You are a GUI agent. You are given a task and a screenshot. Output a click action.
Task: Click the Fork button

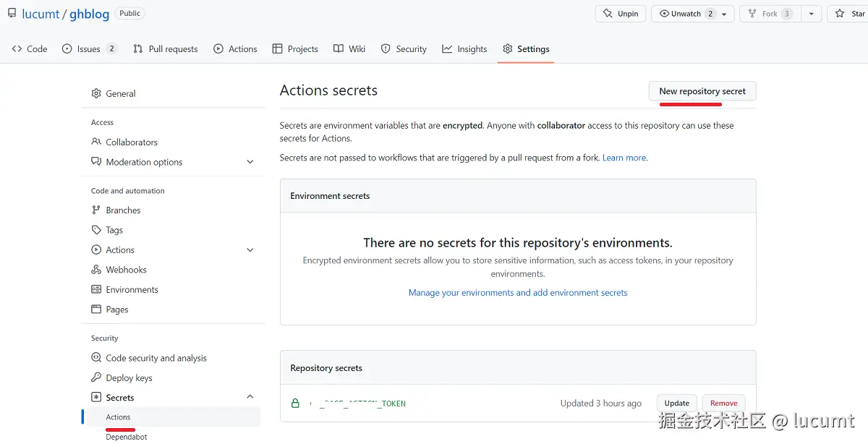tap(770, 14)
